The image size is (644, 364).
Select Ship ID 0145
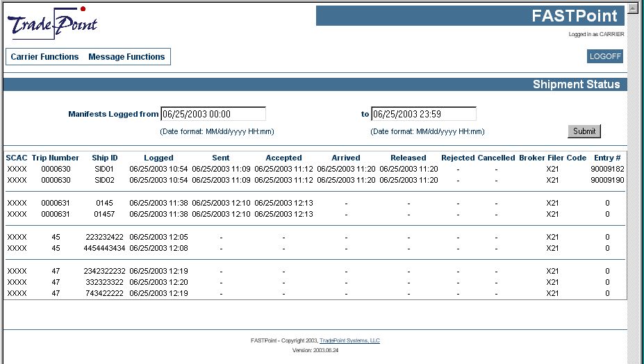tap(105, 203)
